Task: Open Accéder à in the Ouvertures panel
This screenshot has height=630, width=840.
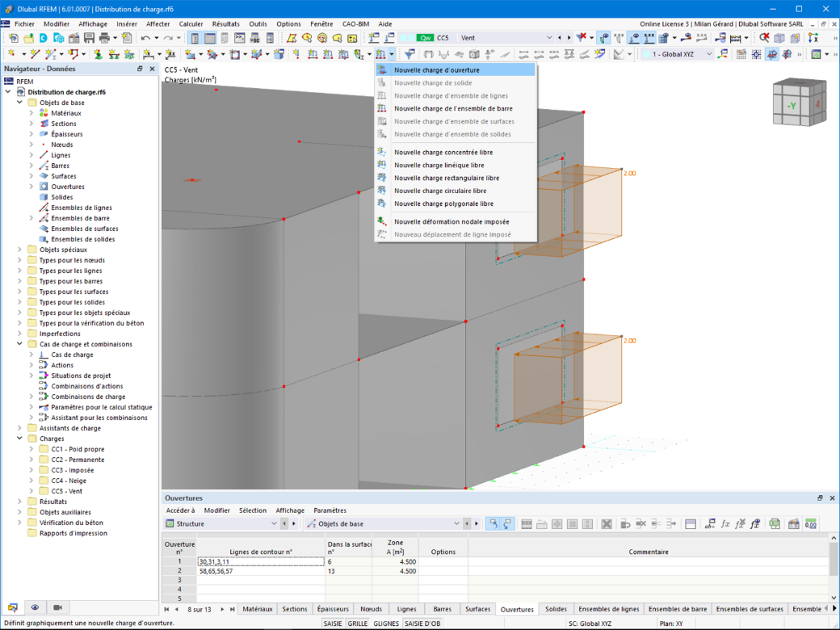Action: click(x=181, y=510)
